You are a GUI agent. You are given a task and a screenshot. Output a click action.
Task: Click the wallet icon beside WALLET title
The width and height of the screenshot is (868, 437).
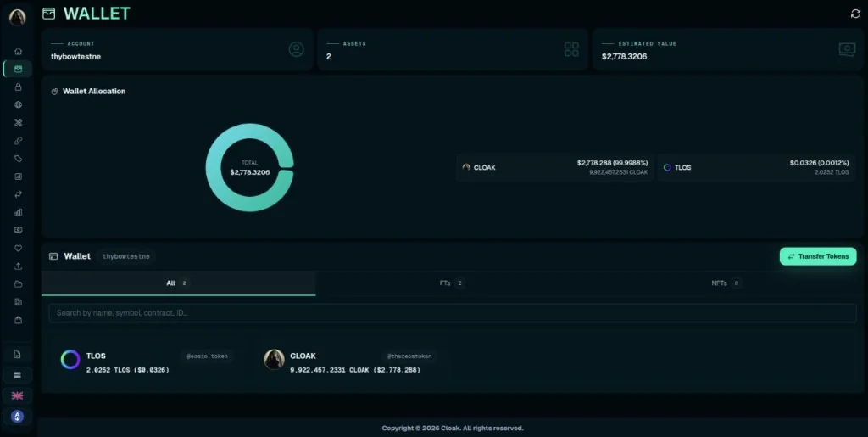pos(48,14)
